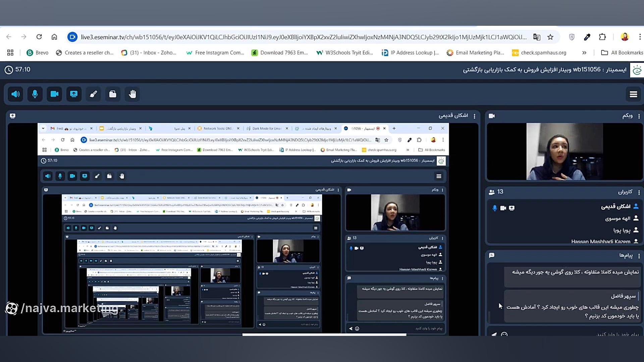The image size is (644, 362).
Task: Toggle the microphone button in webinar toolbar
Action: coord(35,94)
